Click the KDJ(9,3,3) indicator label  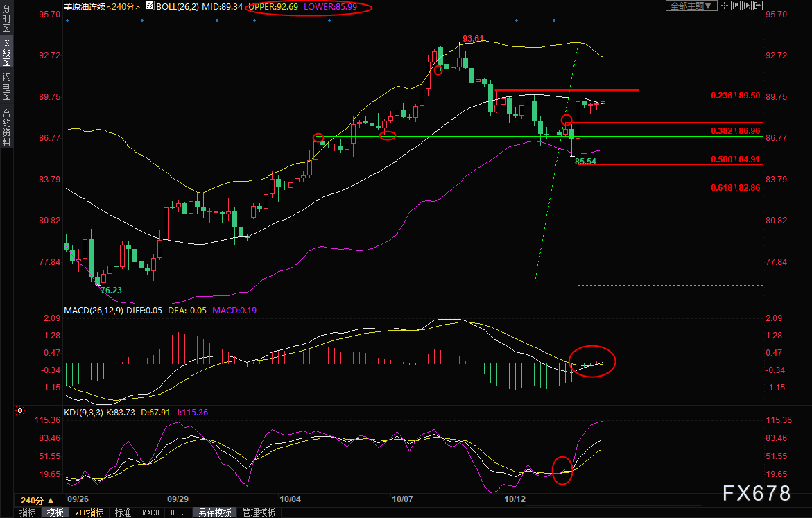click(83, 413)
